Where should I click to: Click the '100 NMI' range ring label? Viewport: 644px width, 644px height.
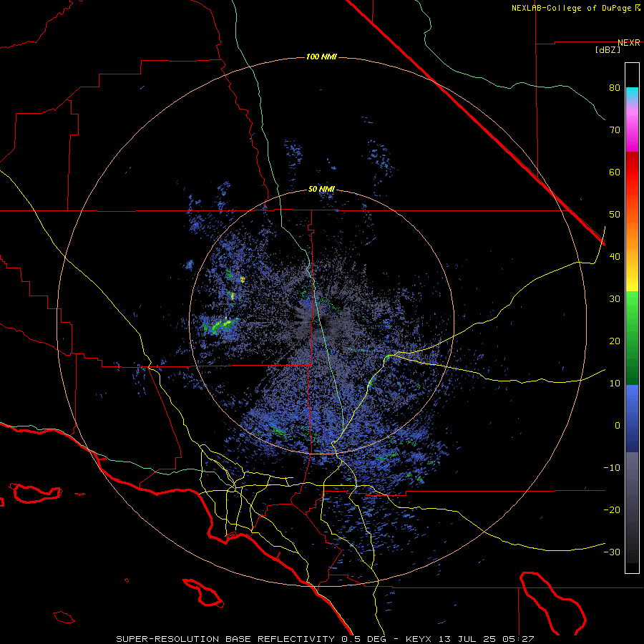point(321,57)
